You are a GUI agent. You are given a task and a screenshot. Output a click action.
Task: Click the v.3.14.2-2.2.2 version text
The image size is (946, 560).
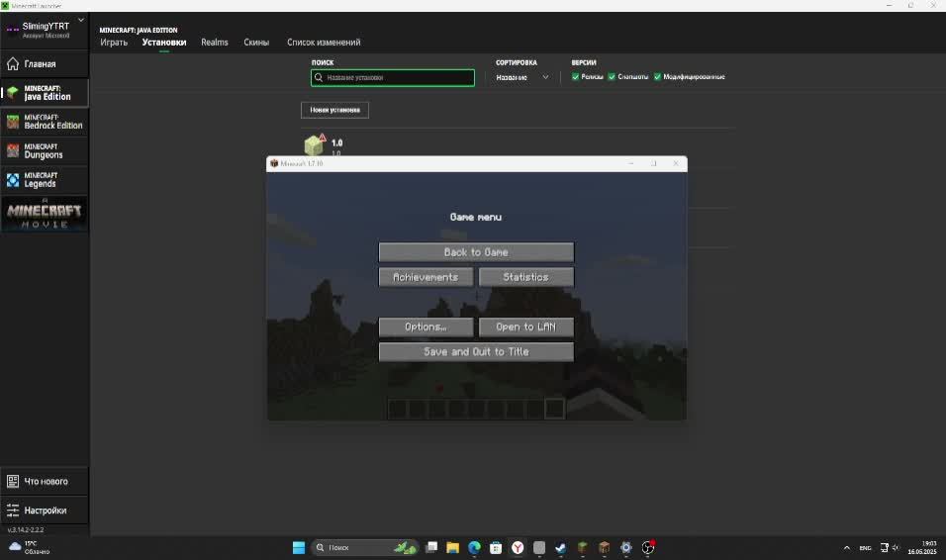click(x=26, y=529)
